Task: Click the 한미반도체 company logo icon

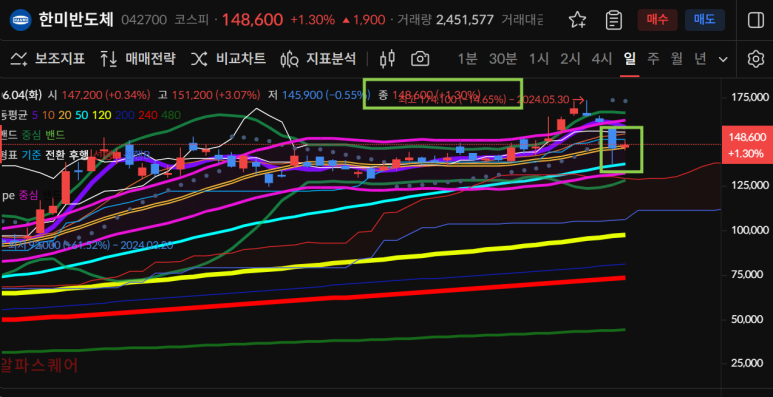Action: [21, 20]
